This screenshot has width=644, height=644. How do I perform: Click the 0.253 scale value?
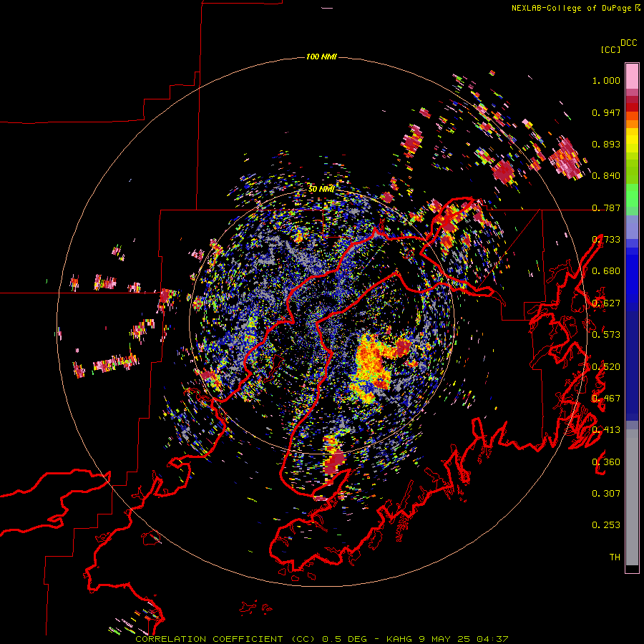click(606, 525)
